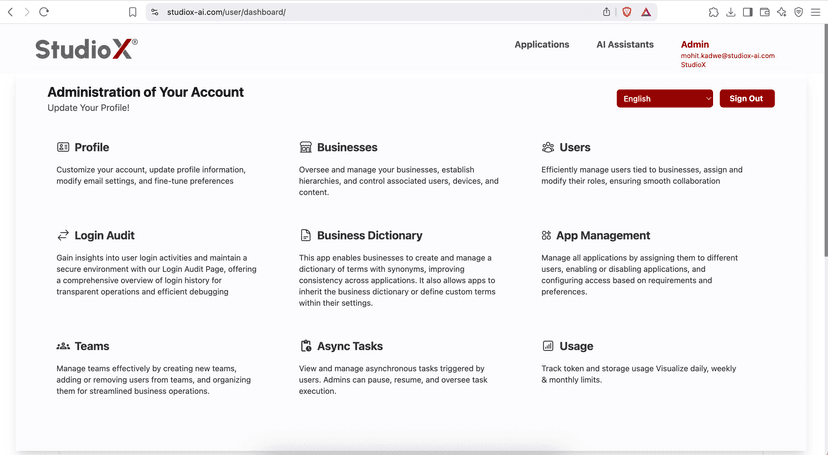Open site settings icon in address bar

[x=155, y=12]
